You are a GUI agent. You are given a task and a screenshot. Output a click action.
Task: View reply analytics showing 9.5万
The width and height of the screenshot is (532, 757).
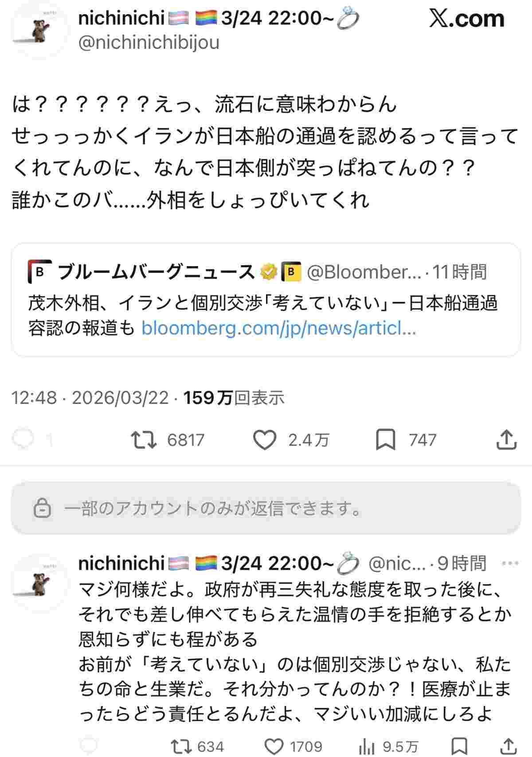click(x=367, y=746)
